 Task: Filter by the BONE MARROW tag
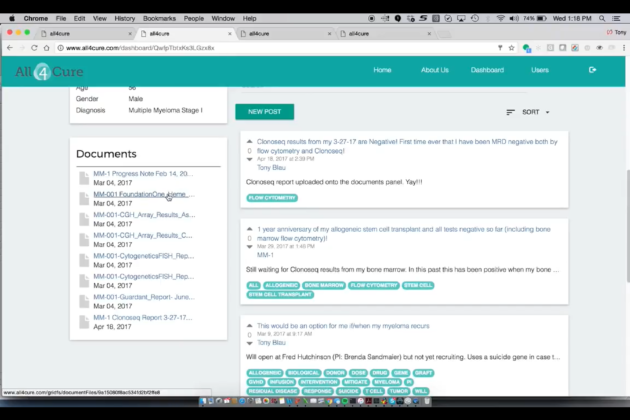click(324, 285)
